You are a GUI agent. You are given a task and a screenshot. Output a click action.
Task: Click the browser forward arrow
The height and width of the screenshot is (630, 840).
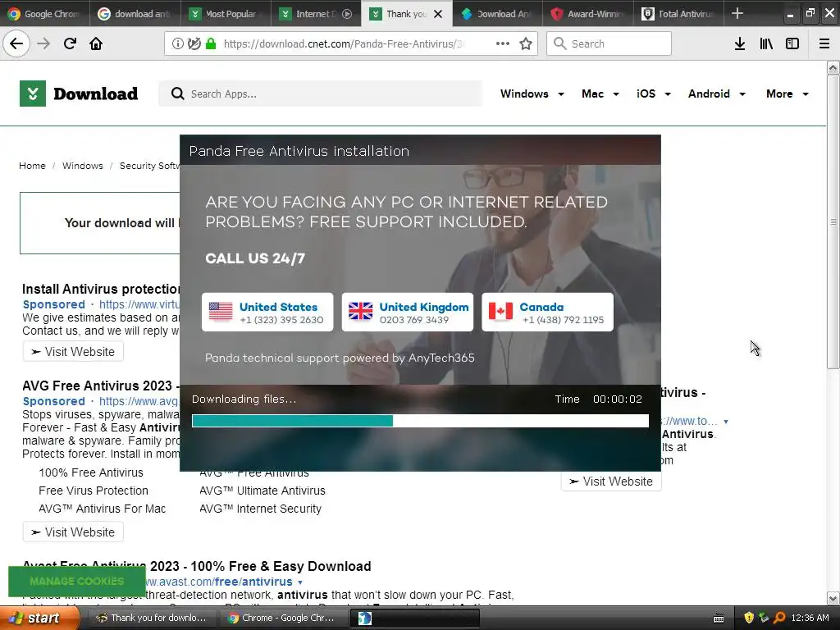pos(43,43)
